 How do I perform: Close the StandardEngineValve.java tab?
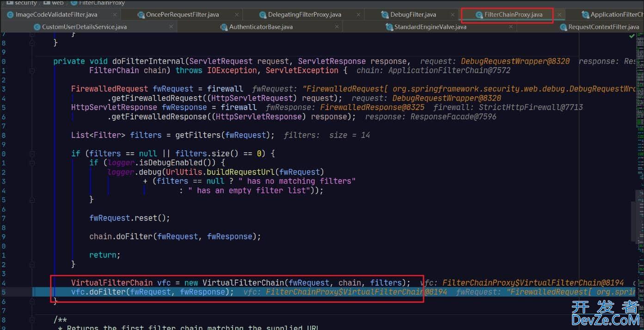pyautogui.click(x=511, y=27)
